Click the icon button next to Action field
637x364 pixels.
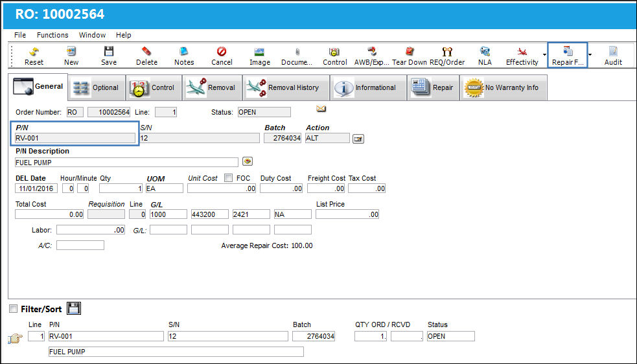[x=358, y=139]
